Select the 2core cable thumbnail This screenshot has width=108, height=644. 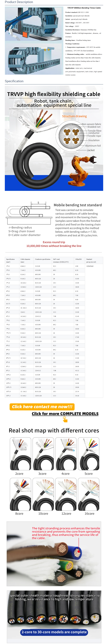(x=20, y=454)
